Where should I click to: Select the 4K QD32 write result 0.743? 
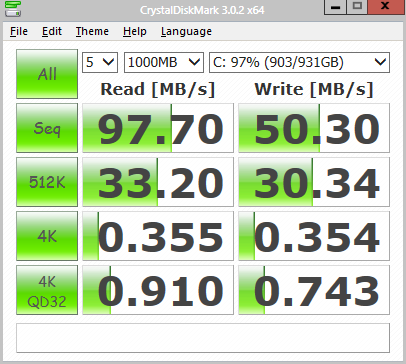pyautogui.click(x=314, y=290)
